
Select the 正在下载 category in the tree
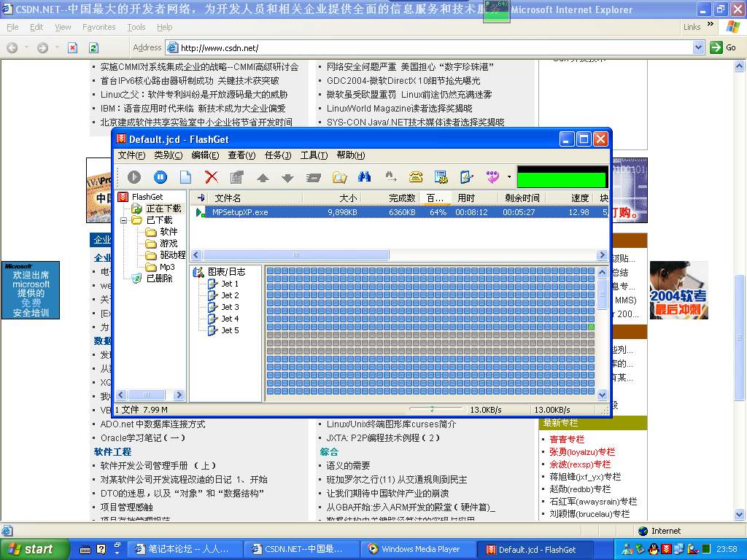(163, 209)
